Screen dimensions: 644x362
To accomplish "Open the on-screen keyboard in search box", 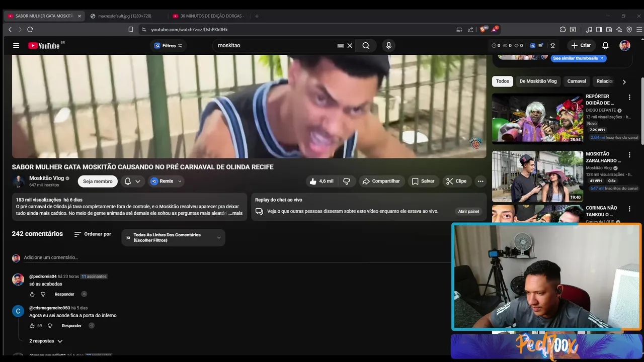I will [341, 46].
